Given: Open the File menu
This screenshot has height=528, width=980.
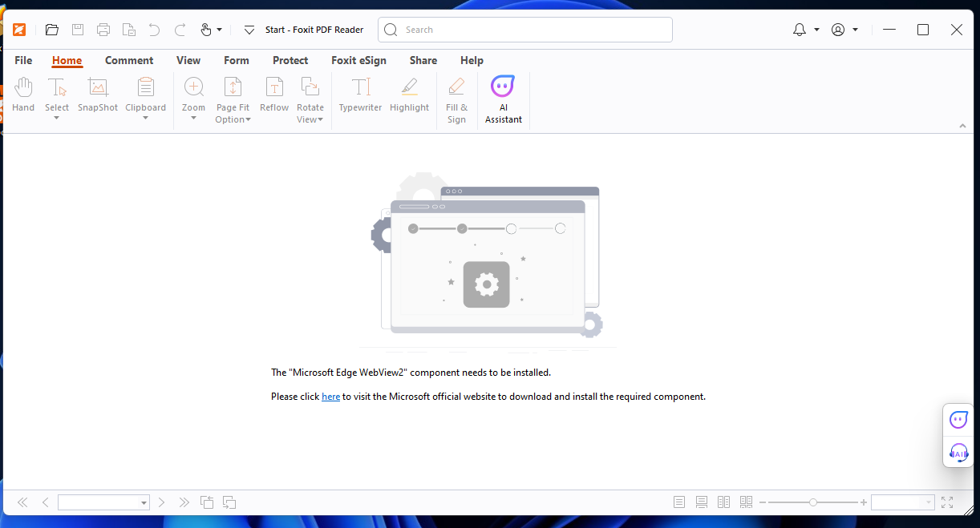Looking at the screenshot, I should (23, 60).
